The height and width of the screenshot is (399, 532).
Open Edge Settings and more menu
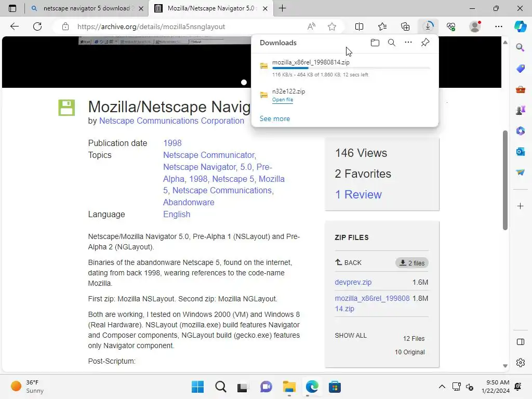(498, 26)
